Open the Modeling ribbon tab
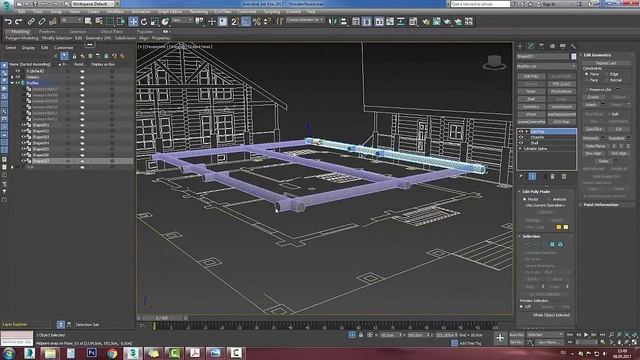Screen dimensions: 640x360 tap(20, 32)
